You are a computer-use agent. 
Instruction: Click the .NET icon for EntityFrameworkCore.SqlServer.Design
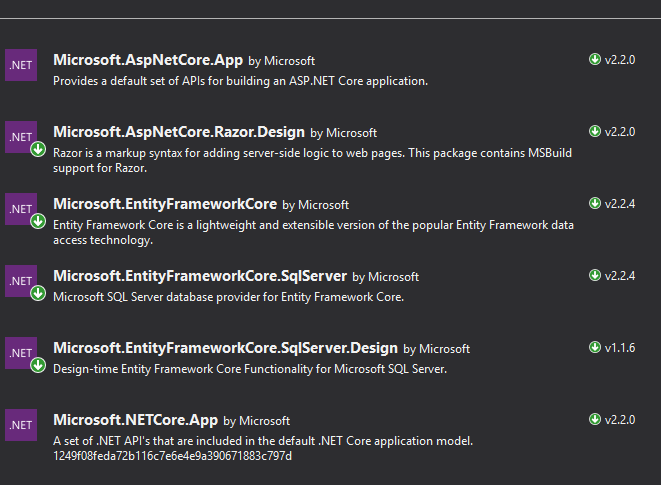click(21, 353)
